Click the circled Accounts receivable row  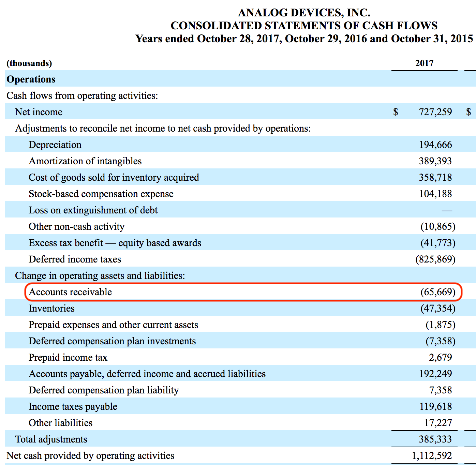(70, 292)
